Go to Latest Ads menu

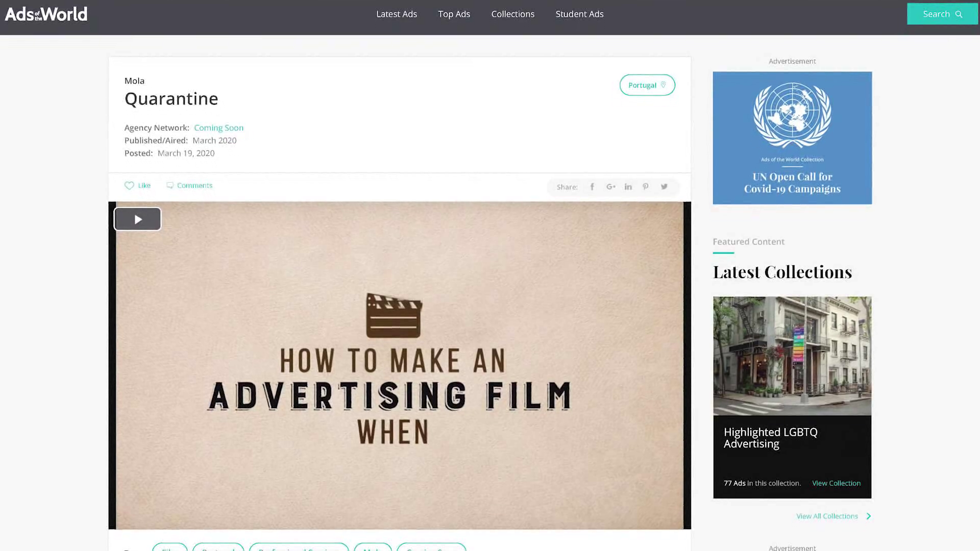[397, 14]
